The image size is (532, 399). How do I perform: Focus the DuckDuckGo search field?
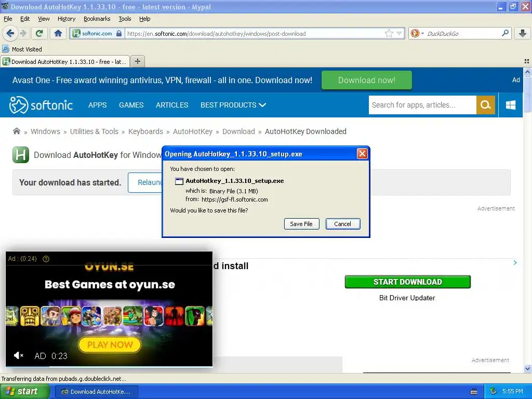coord(462,33)
